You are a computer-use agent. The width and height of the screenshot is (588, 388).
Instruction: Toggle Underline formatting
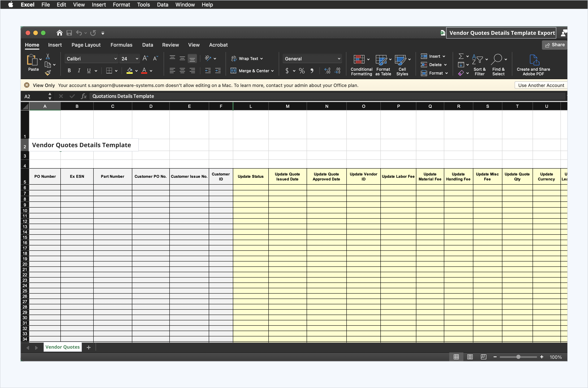(89, 71)
